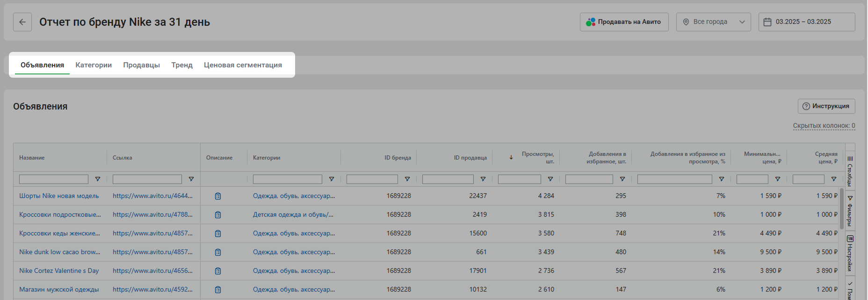Open category link Детская одежда и обувь
Image resolution: width=868 pixels, height=300 pixels.
point(293,215)
